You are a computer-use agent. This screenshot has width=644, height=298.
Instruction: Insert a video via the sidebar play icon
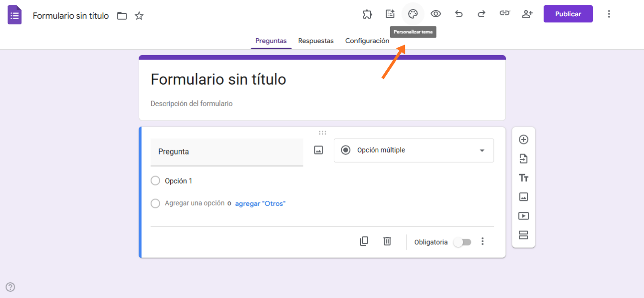point(524,216)
